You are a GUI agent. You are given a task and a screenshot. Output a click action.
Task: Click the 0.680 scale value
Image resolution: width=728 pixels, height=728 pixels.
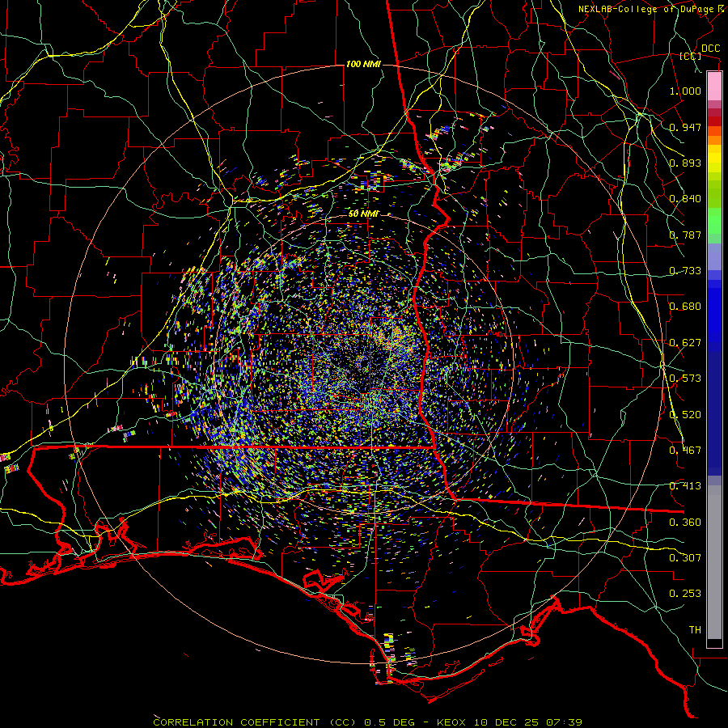[685, 307]
